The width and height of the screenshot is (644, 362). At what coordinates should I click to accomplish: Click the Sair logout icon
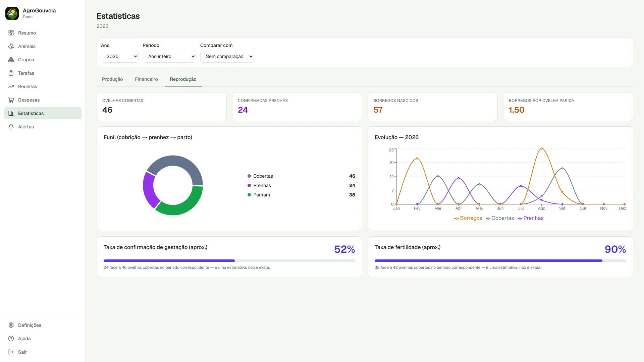point(11,352)
